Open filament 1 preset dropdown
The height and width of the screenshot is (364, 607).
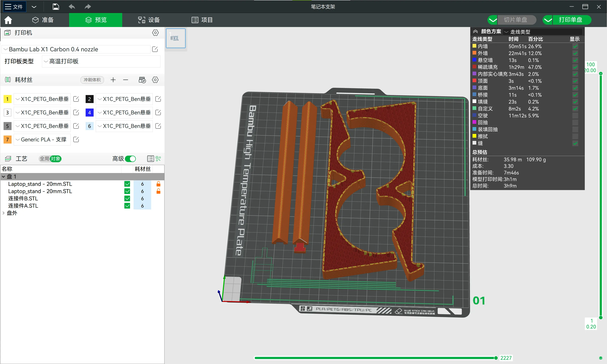pos(42,99)
